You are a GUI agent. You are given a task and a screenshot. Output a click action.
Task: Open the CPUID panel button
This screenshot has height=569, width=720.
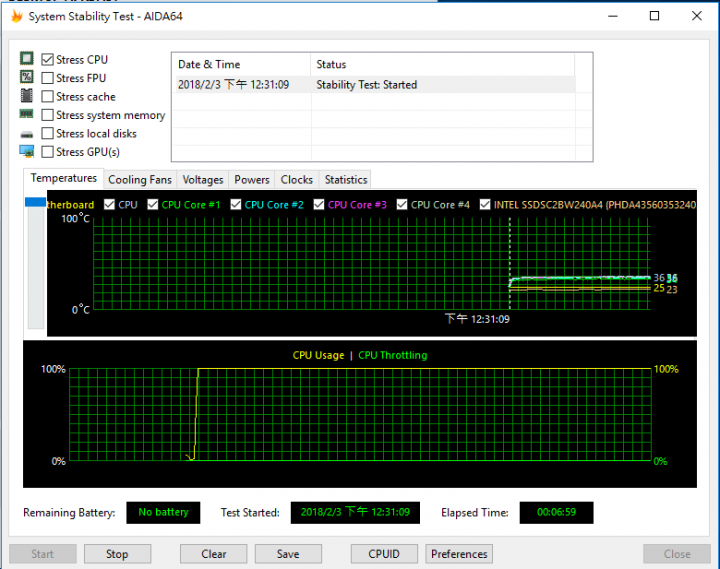point(384,554)
